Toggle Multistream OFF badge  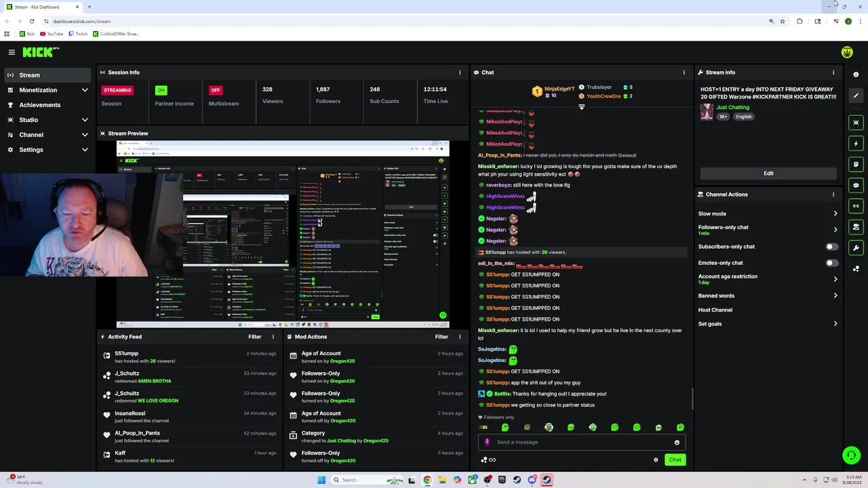point(216,90)
